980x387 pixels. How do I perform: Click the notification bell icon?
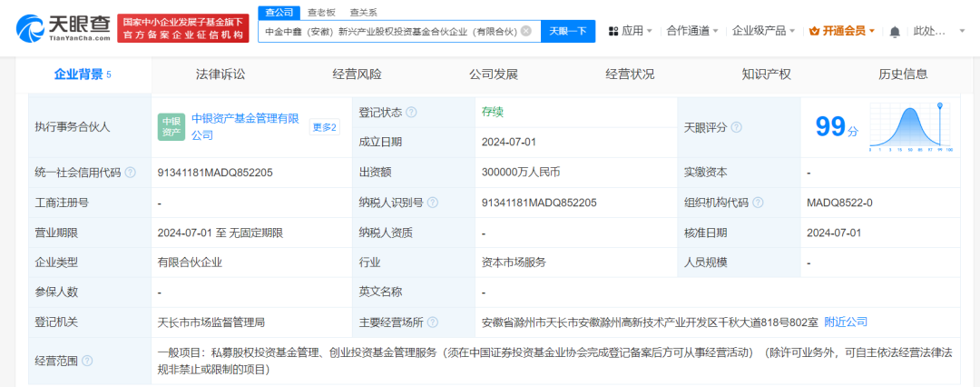895,31
